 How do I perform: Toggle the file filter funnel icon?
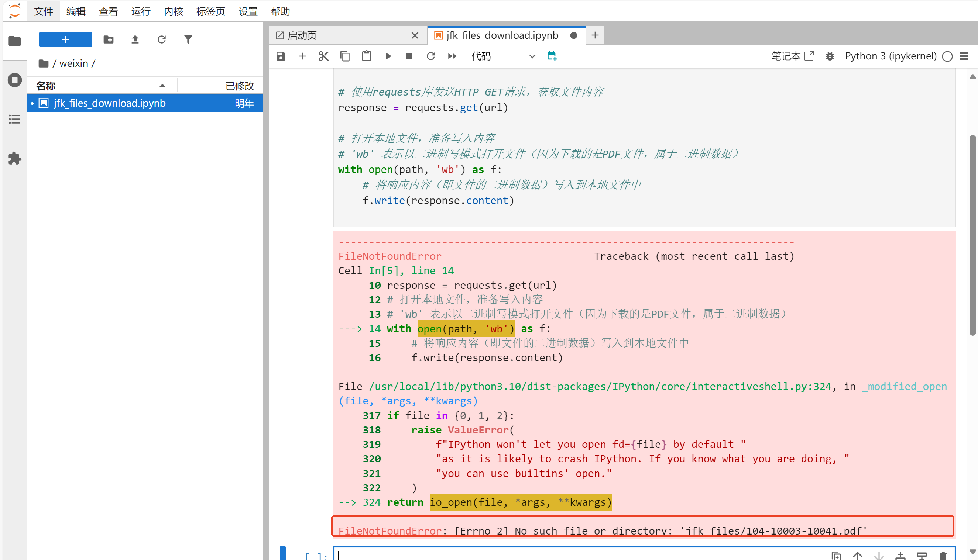click(x=188, y=39)
